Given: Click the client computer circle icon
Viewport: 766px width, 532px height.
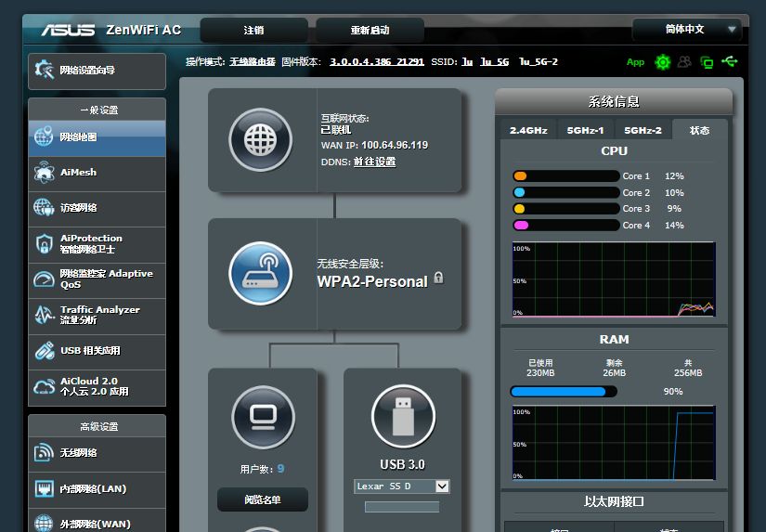Looking at the screenshot, I should pyautogui.click(x=264, y=417).
